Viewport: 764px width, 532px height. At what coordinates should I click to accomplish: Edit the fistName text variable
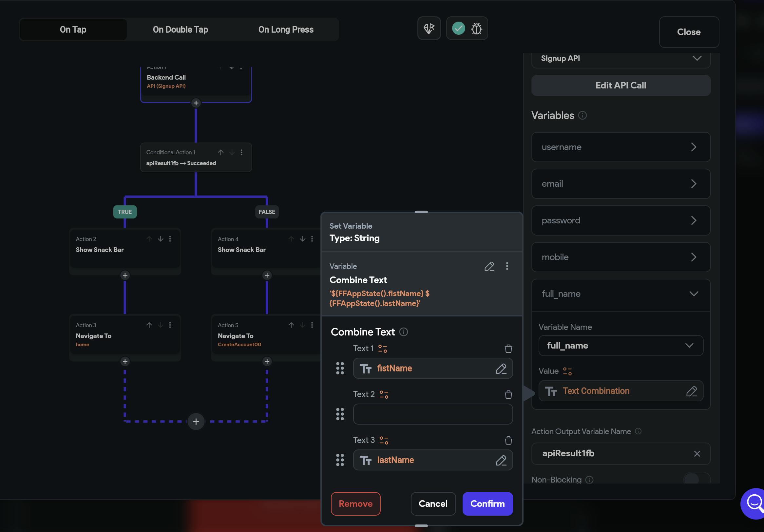pyautogui.click(x=501, y=368)
